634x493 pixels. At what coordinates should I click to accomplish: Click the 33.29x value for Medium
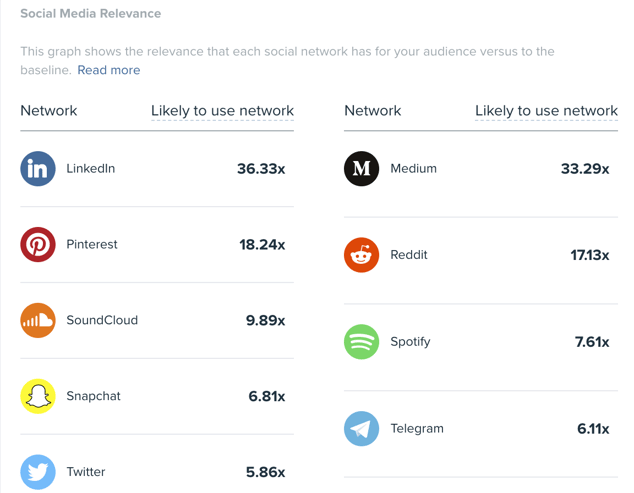[x=585, y=169]
